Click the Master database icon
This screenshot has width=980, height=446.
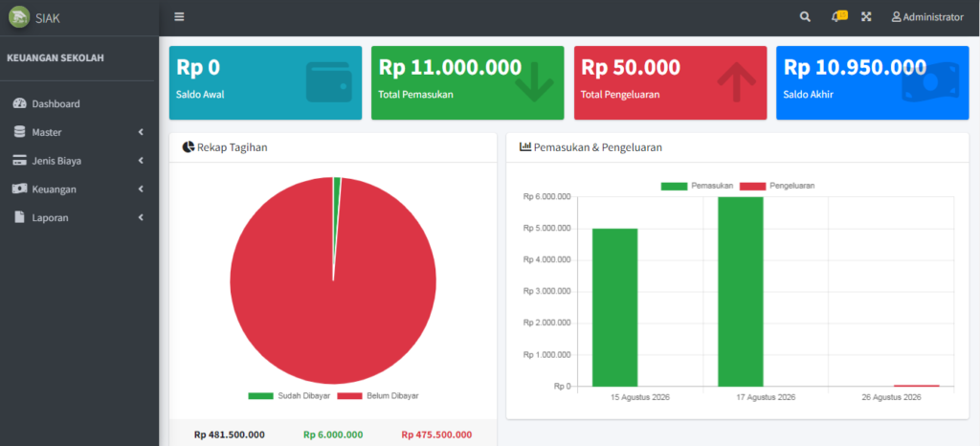[x=19, y=132]
